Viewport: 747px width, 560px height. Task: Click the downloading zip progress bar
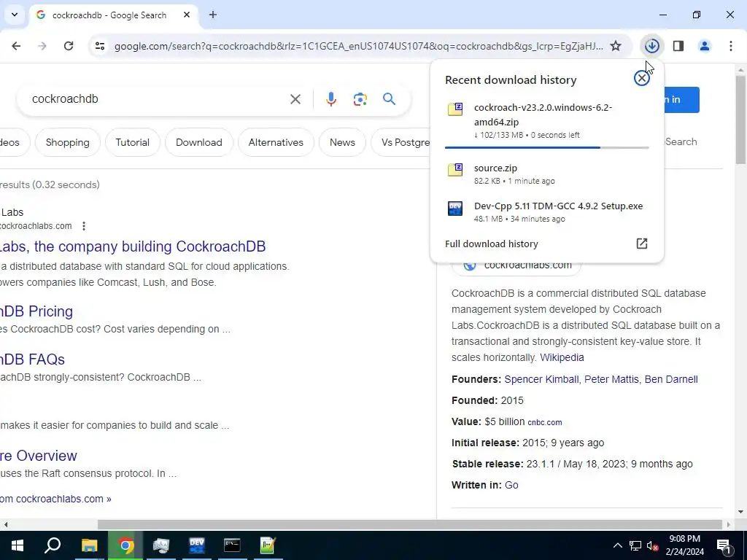546,147
